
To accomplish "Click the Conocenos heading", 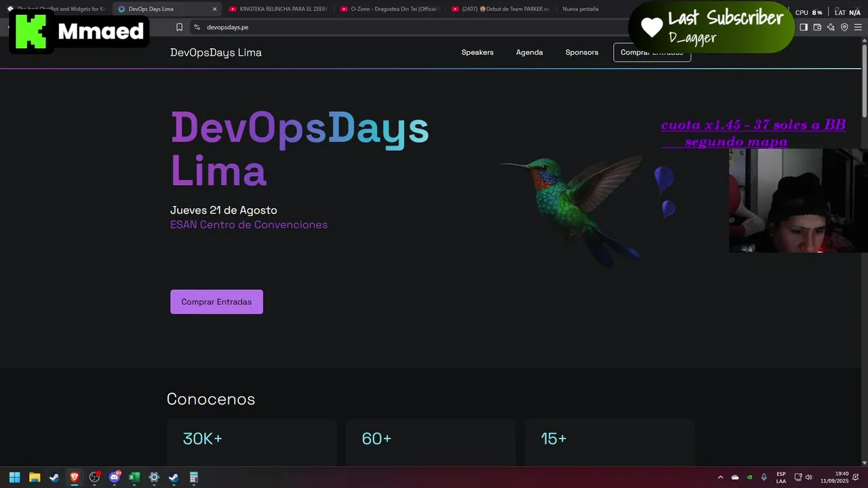I will (211, 399).
